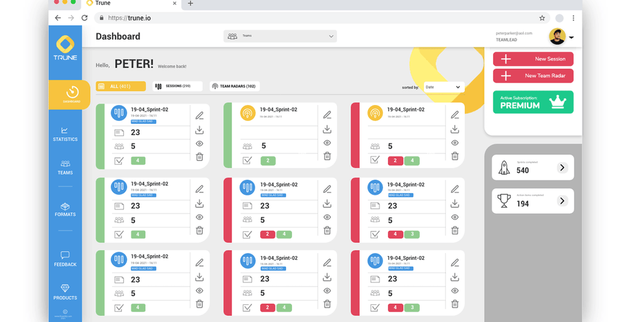Image resolution: width=644 pixels, height=322 pixels.
Task: Open the Teams dropdown in the header
Action: point(280,36)
